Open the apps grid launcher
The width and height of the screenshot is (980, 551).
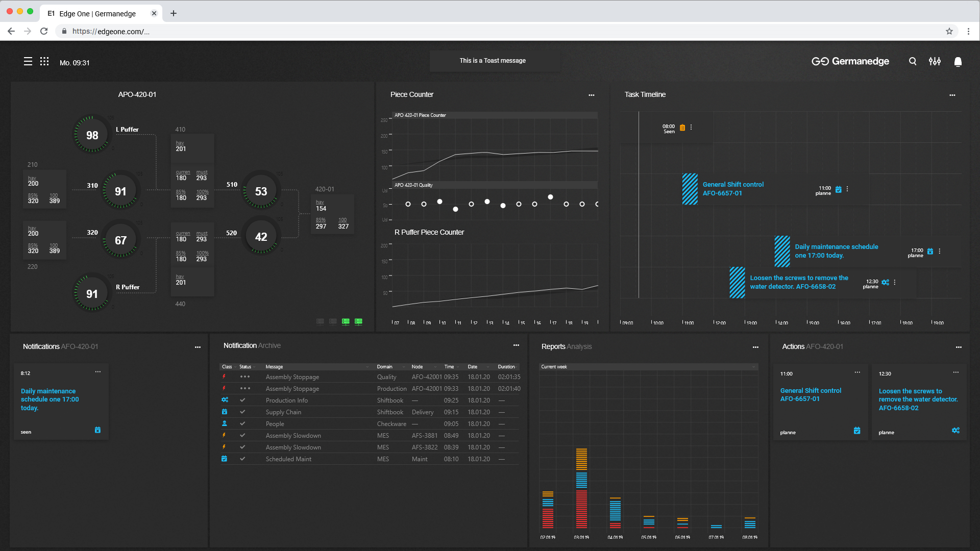click(x=44, y=62)
